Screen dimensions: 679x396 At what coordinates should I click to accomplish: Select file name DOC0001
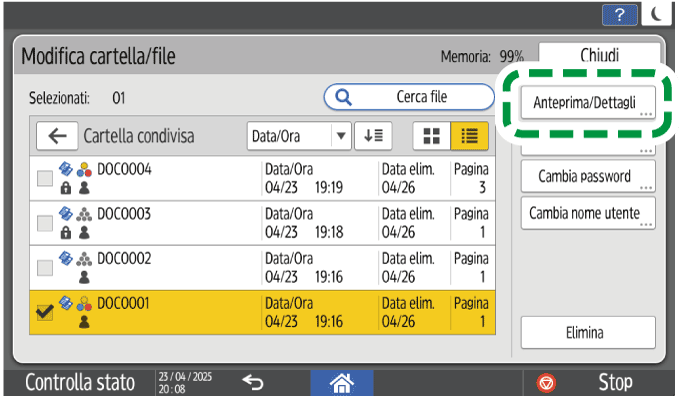point(123,303)
